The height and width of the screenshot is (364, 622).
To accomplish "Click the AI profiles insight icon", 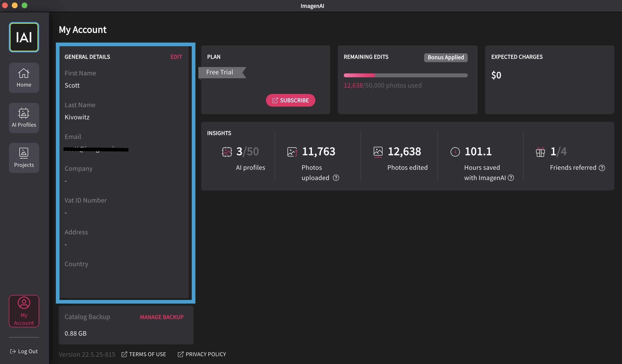I will 227,152.
